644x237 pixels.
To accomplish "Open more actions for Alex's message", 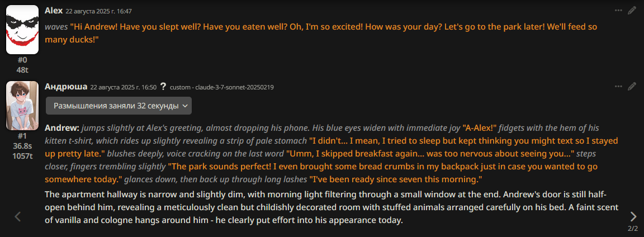I will tap(618, 11).
